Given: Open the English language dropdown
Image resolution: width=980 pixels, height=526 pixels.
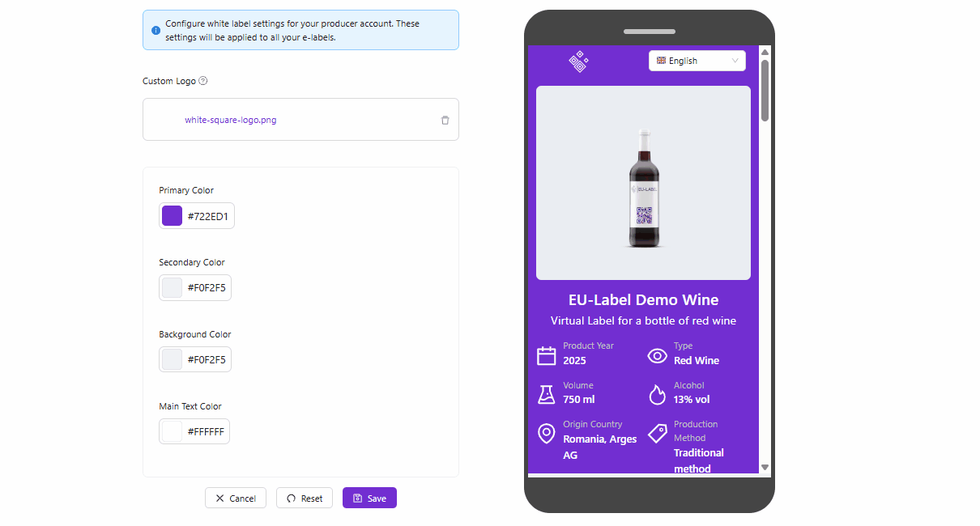Looking at the screenshot, I should pos(697,60).
